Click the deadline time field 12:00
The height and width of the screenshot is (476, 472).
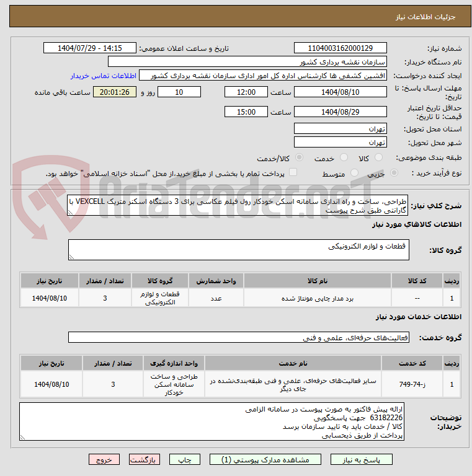coord(246,92)
